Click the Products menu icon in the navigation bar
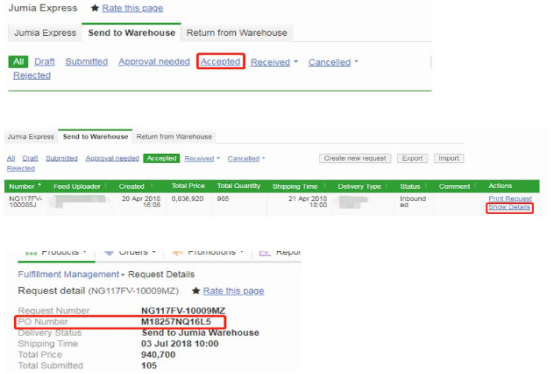The height and width of the screenshot is (374, 554). point(31,253)
